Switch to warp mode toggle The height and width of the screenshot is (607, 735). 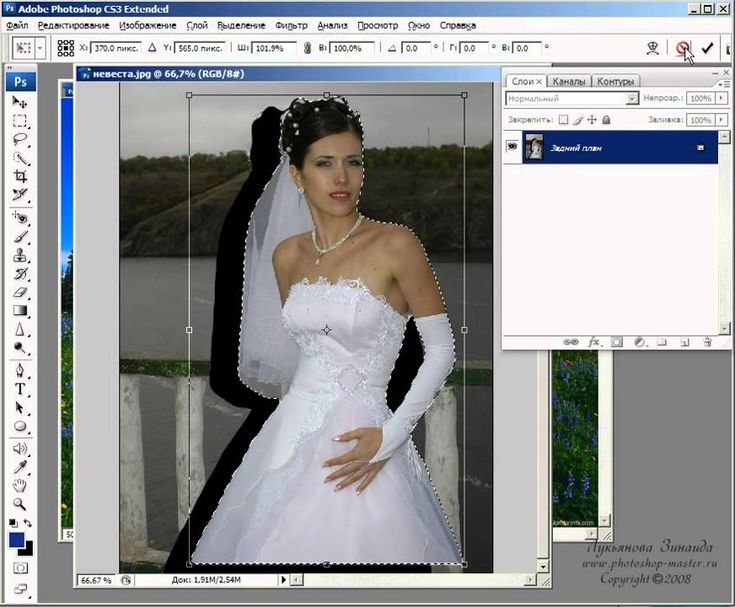click(653, 48)
